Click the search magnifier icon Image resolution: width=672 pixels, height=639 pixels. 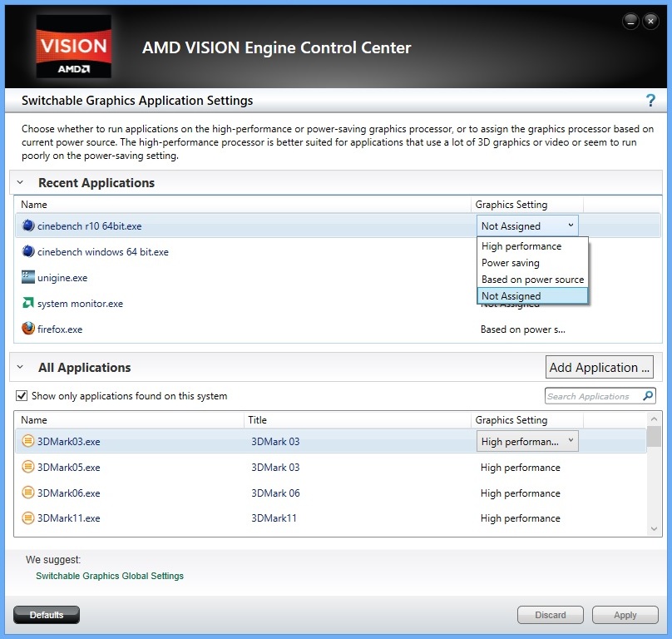[648, 395]
